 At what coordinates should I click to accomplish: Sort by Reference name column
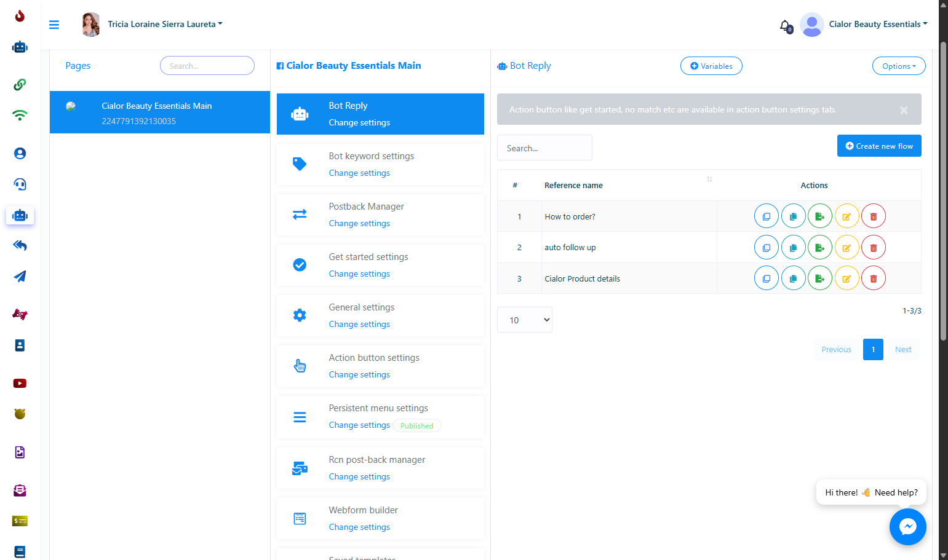click(x=628, y=185)
